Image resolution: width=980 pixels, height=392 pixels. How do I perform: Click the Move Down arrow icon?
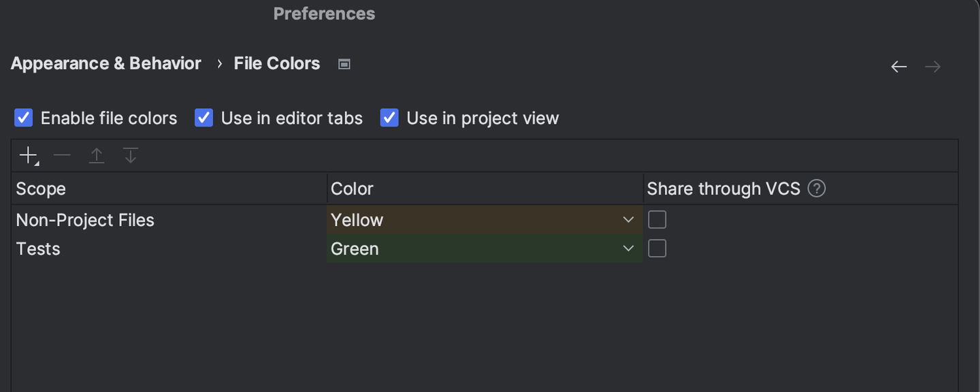pos(130,155)
